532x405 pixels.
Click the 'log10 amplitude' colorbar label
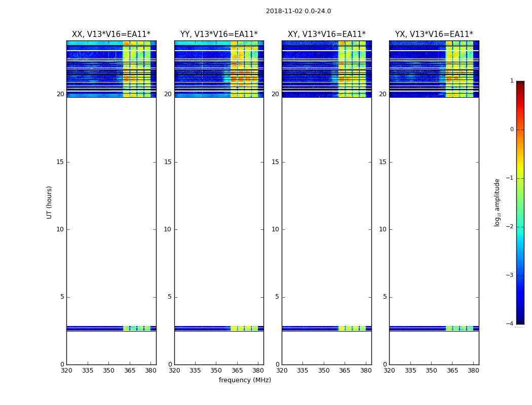[498, 202]
